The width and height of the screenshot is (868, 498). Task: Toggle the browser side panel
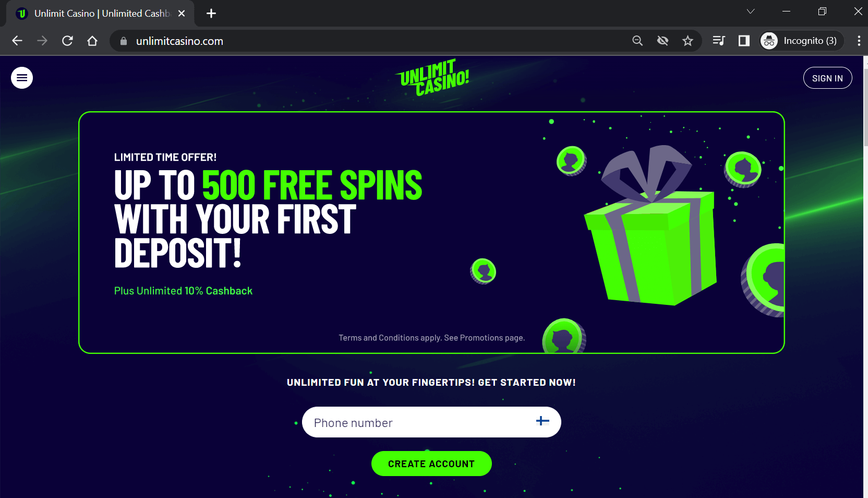pos(744,41)
